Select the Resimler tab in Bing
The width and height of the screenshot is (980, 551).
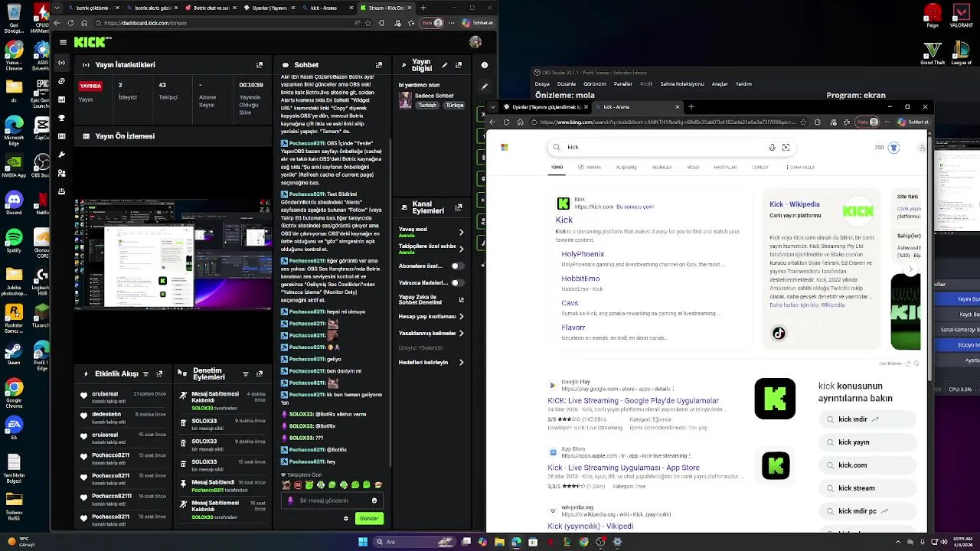click(x=662, y=167)
